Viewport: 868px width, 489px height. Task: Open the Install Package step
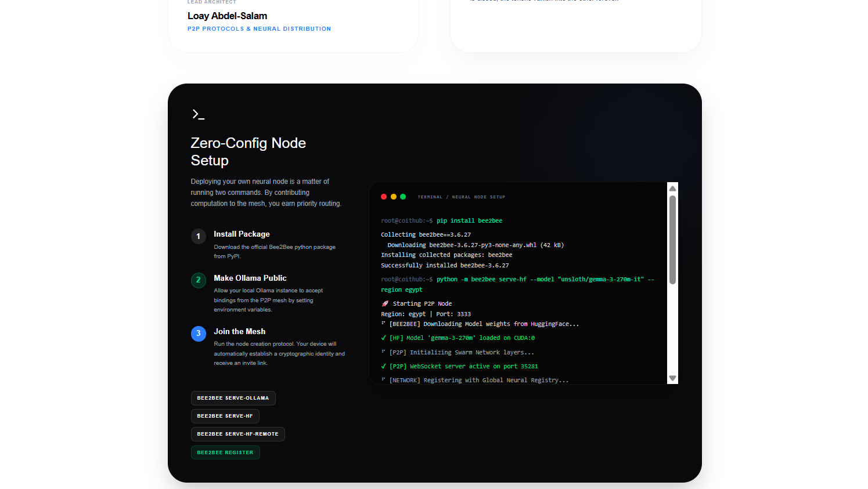[x=242, y=234]
